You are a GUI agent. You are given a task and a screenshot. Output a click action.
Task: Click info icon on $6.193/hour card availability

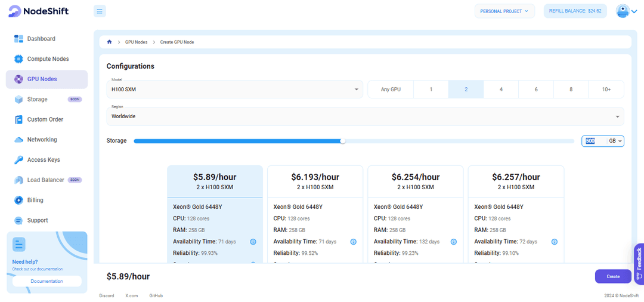(x=353, y=242)
